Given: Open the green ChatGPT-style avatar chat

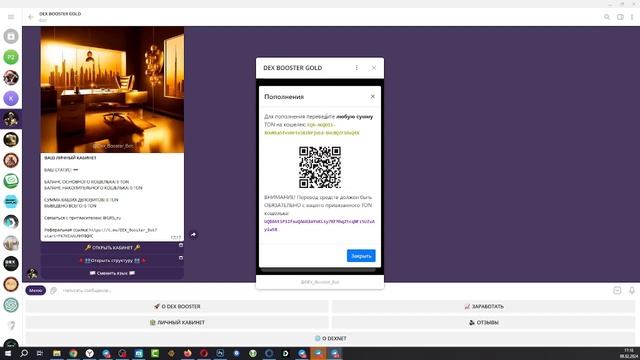Looking at the screenshot, I should point(11,305).
